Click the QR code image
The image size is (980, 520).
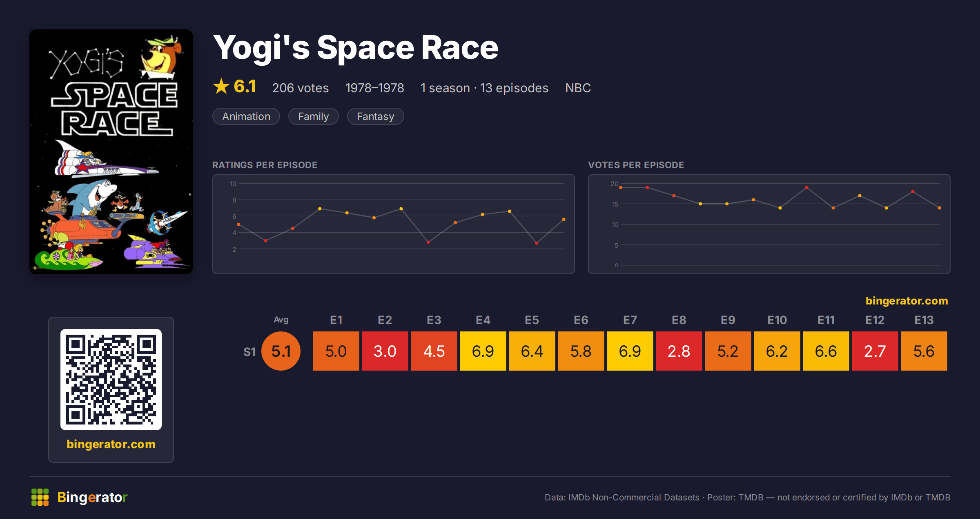(111, 379)
